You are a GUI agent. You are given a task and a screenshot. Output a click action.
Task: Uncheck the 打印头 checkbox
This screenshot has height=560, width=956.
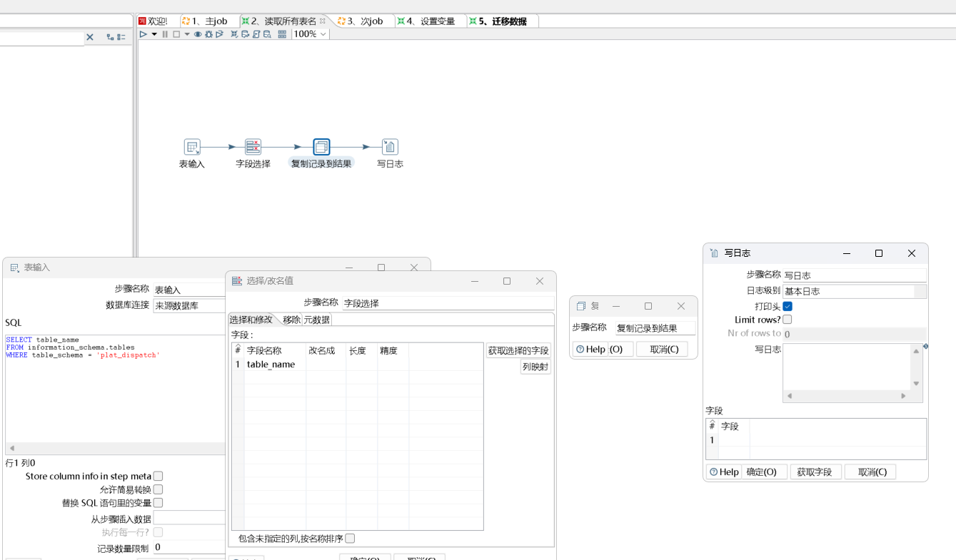788,306
